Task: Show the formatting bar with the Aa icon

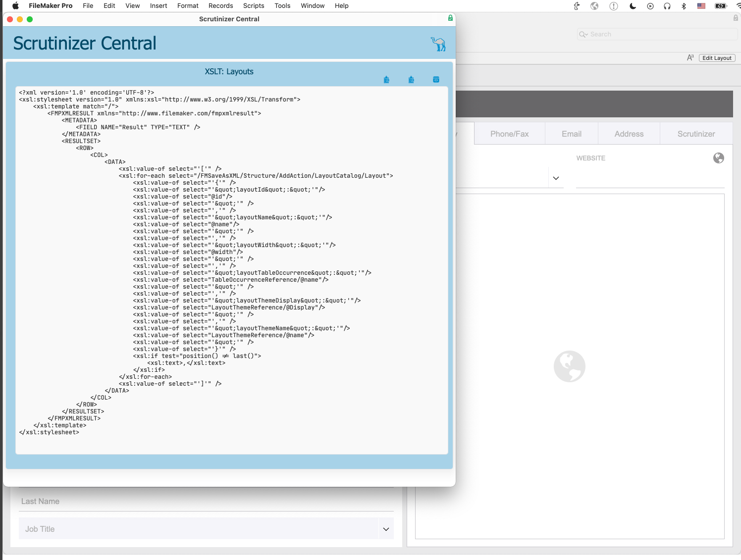Action: pyautogui.click(x=690, y=58)
